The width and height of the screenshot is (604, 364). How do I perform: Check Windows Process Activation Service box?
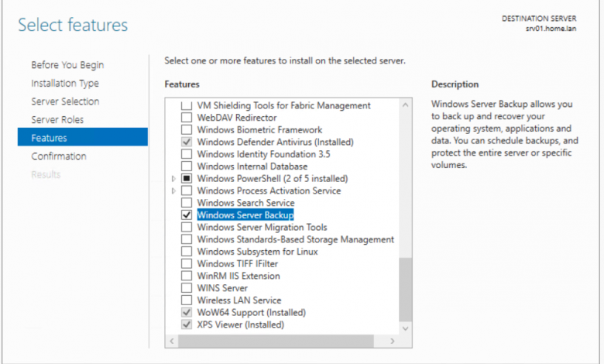187,191
